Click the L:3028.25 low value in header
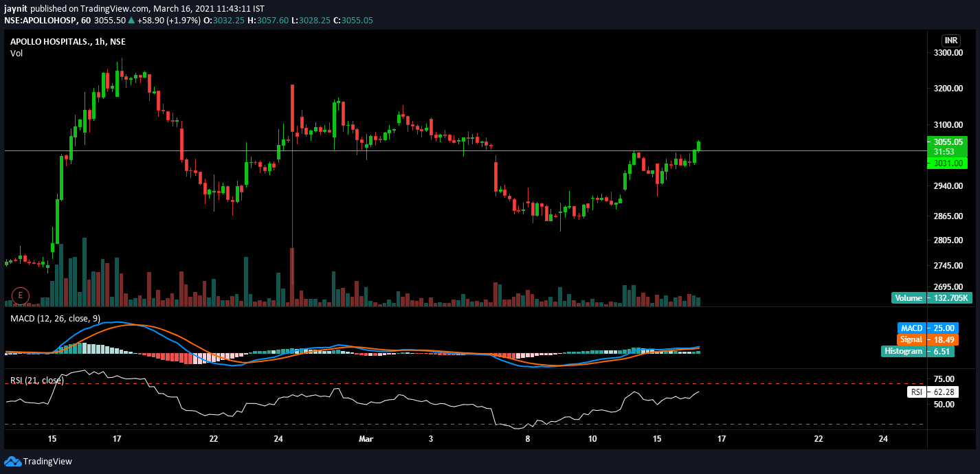 tap(309, 21)
